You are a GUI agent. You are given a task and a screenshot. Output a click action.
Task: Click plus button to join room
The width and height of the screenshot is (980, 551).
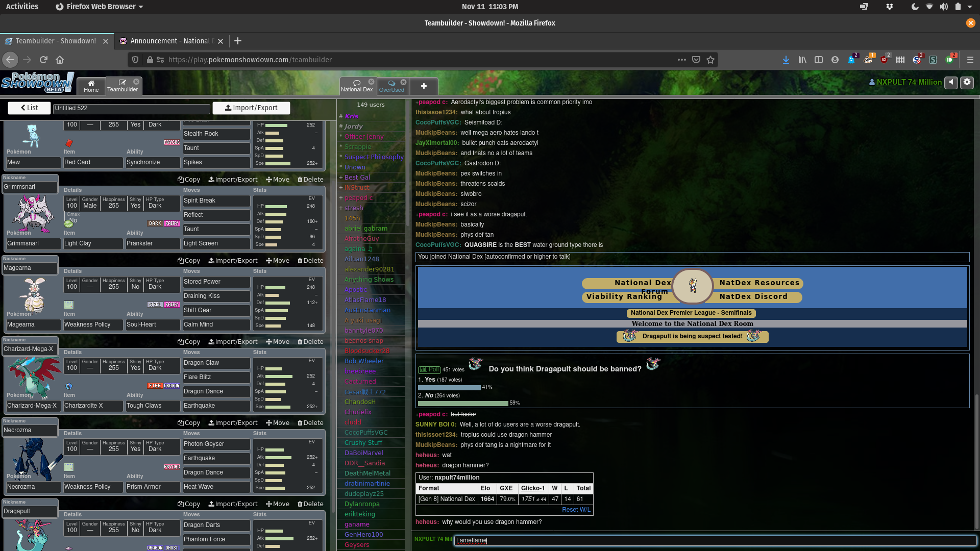click(x=424, y=86)
